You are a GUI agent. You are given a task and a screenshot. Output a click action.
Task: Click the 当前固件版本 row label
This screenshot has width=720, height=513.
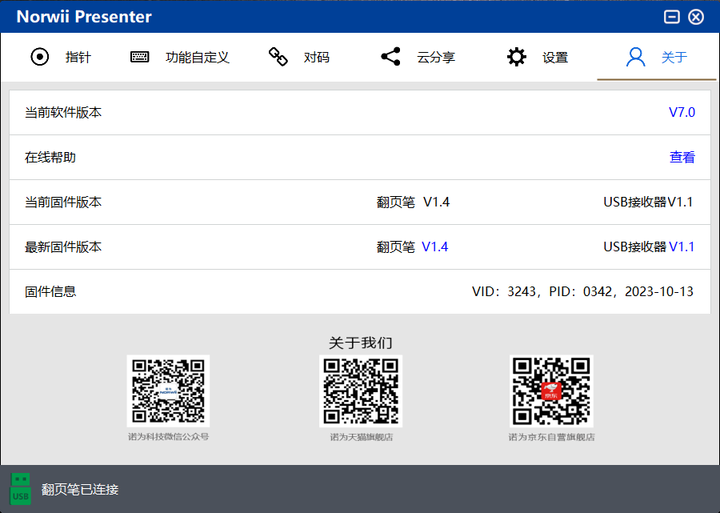63,202
